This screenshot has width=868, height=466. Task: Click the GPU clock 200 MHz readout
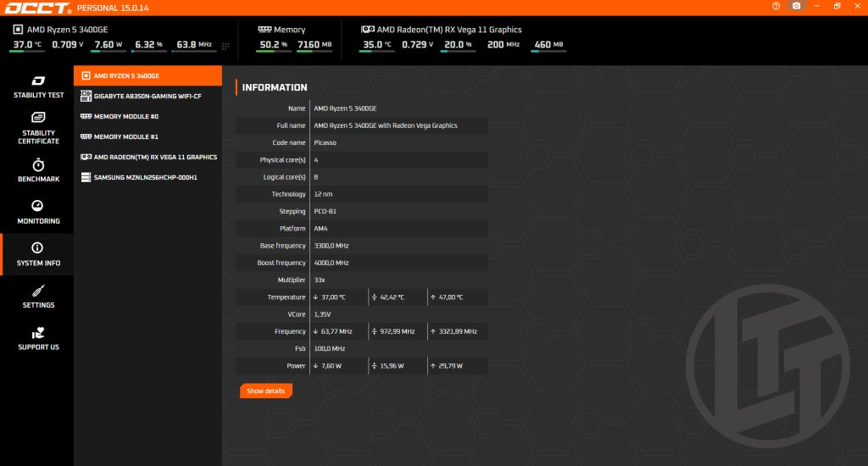click(504, 45)
